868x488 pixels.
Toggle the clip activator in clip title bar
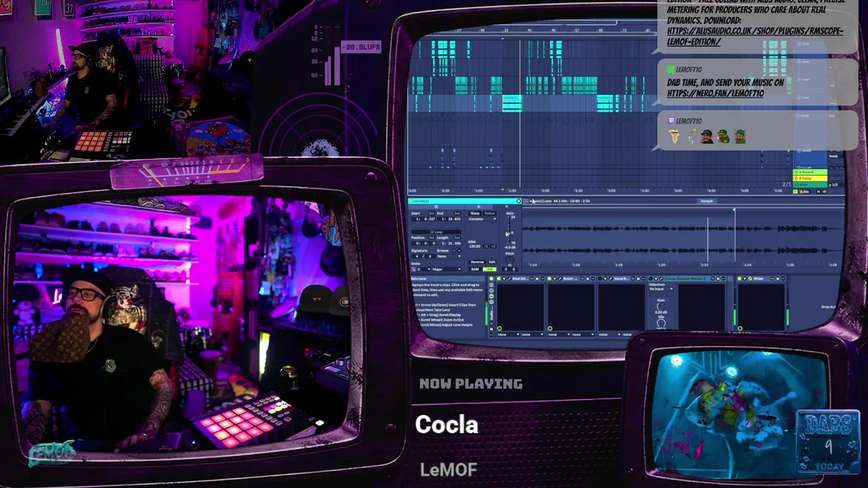click(x=411, y=201)
